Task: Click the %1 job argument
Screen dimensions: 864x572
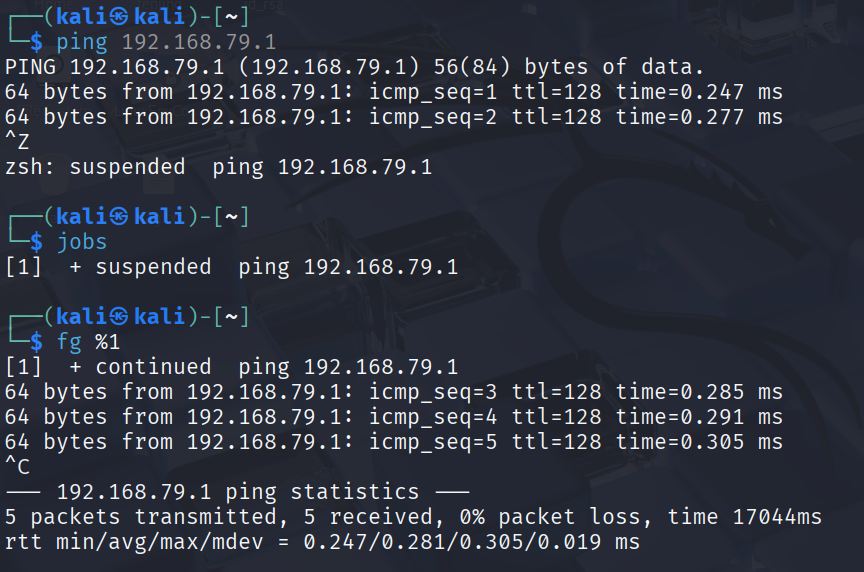Action: (x=107, y=342)
